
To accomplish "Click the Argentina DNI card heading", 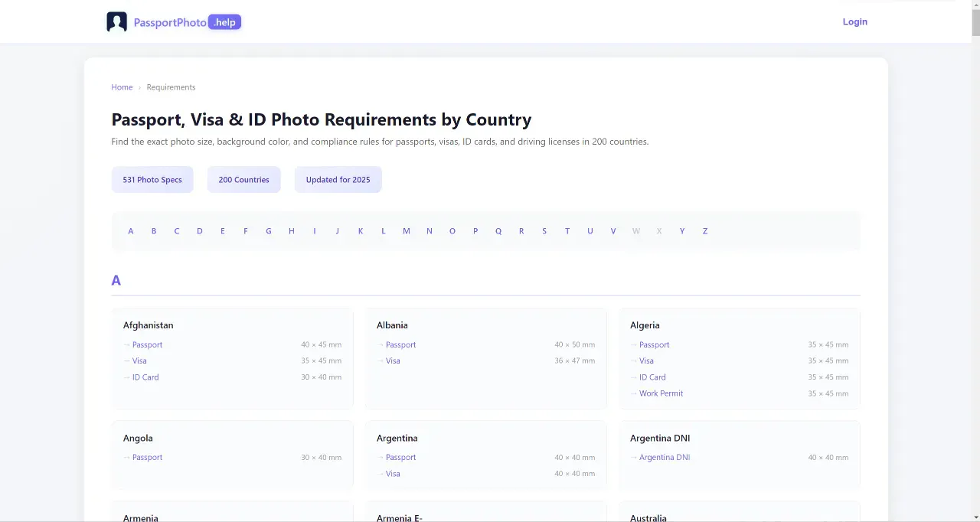I will coord(660,439).
